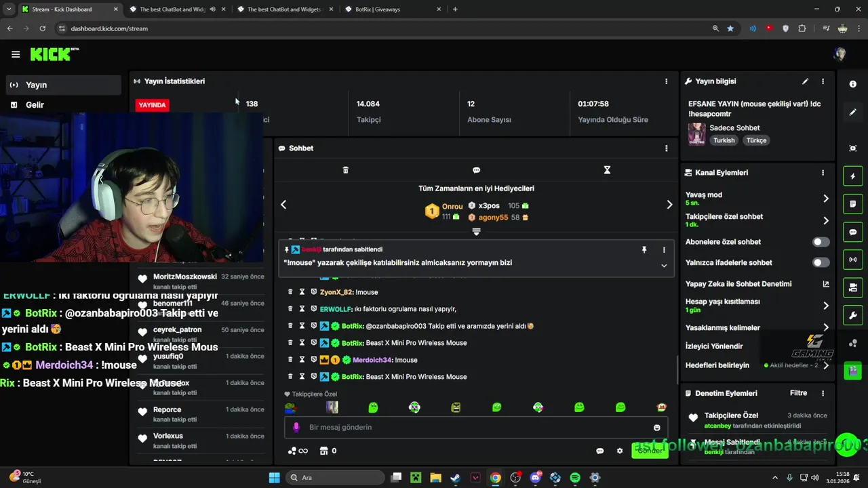This screenshot has height=488, width=868.
Task: Unpin the pinned chat message
Action: [x=644, y=250]
